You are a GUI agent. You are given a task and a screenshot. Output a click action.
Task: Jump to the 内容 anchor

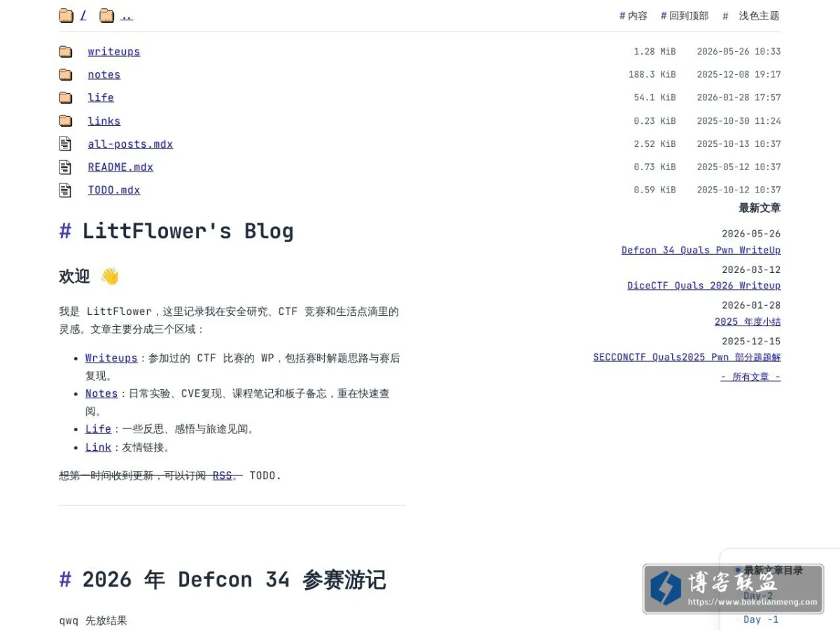(633, 15)
